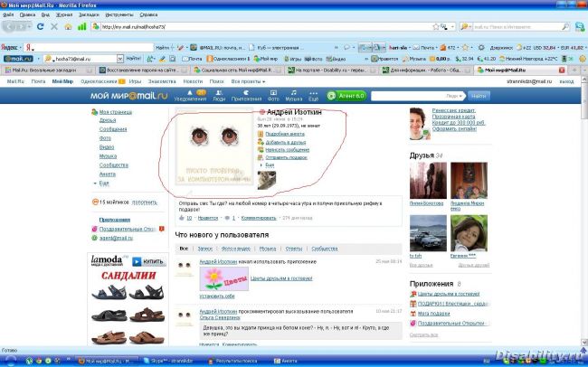Open the back/forward history dropdown arrow
Screen dimensions: 588x367
(29, 26)
